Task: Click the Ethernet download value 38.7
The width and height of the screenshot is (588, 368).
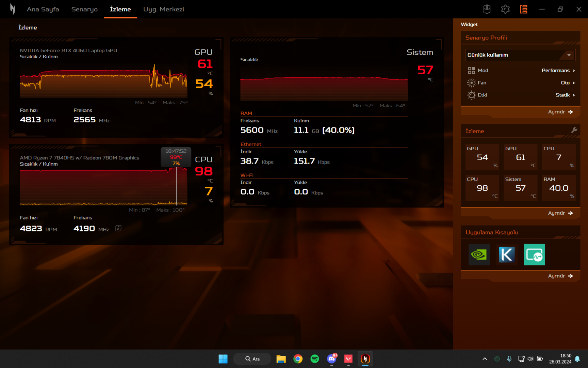Action: click(x=249, y=161)
